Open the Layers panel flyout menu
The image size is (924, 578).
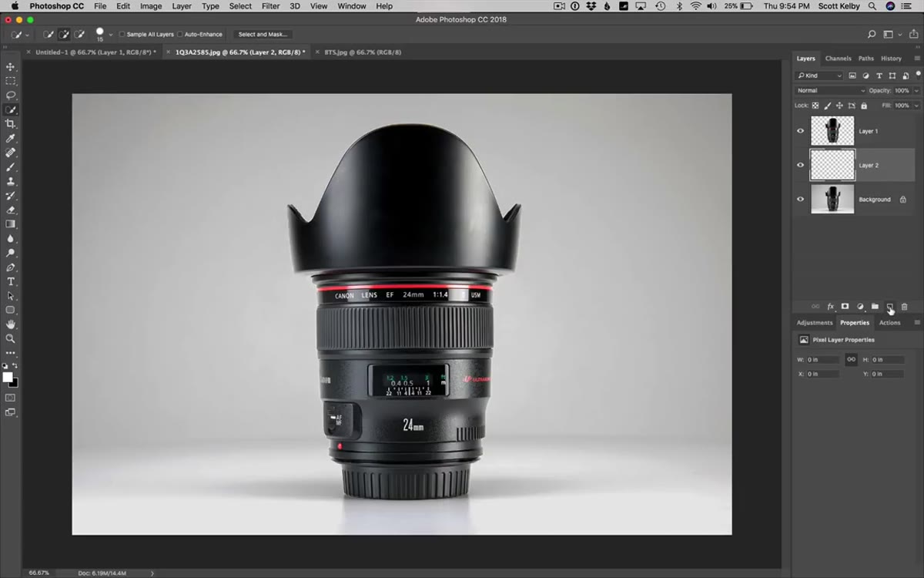[916, 59]
